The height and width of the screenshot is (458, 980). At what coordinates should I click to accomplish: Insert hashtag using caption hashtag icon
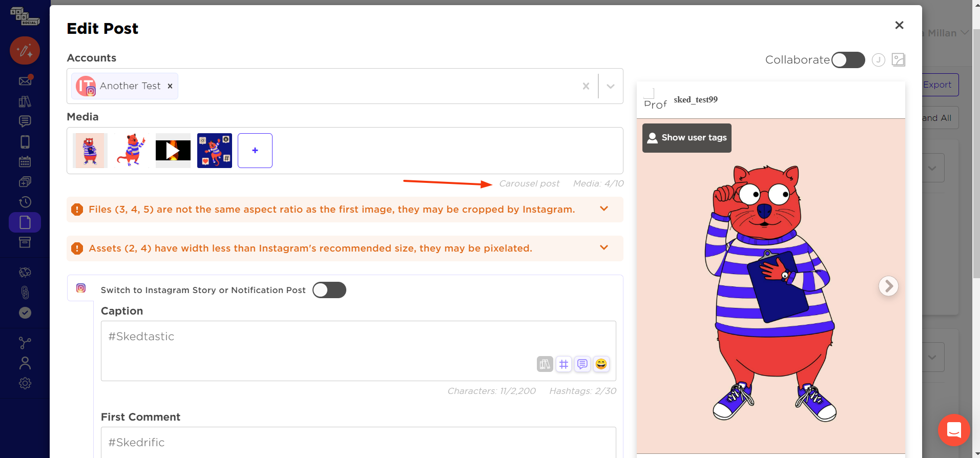click(x=564, y=364)
